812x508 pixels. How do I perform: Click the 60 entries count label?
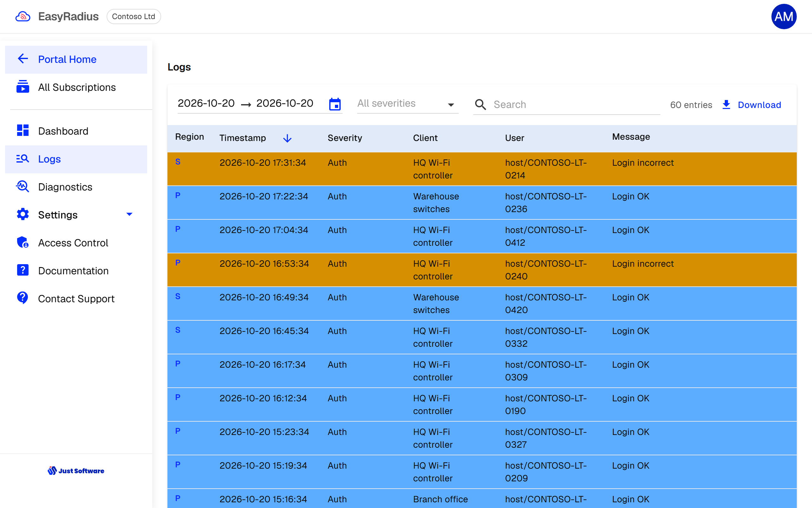(691, 105)
